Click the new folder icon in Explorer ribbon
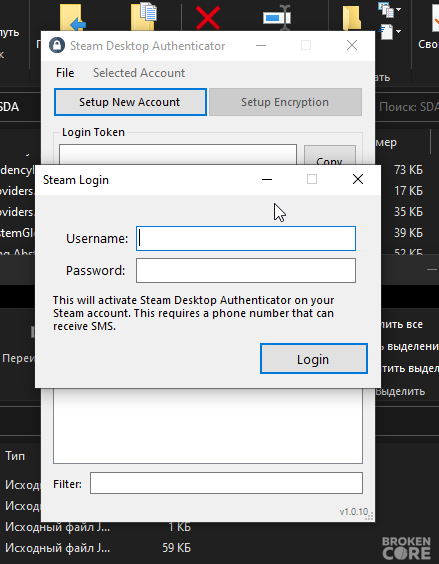Viewport: 439px width, 564px height. pyautogui.click(x=351, y=17)
